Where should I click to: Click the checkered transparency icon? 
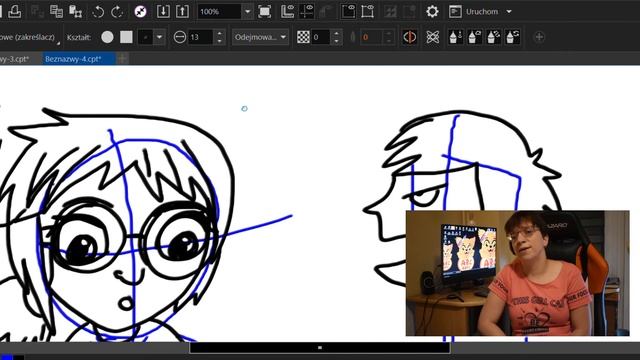(x=303, y=37)
